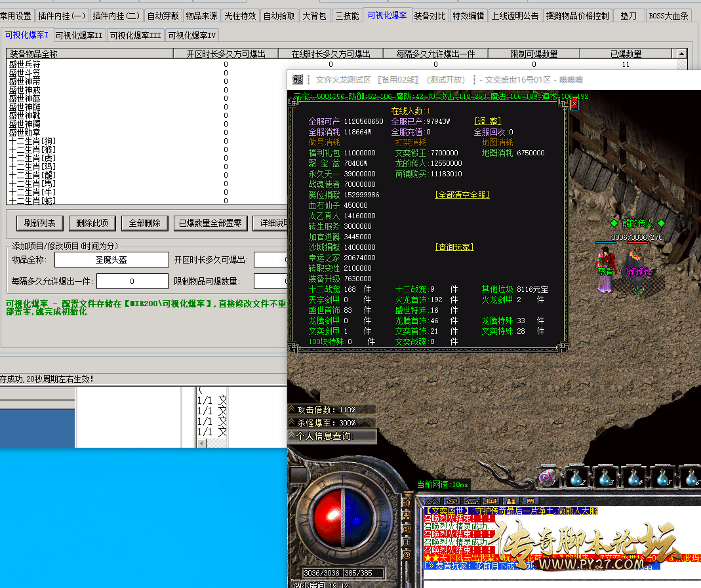Click the [调整] link
Image resolution: width=701 pixels, height=588 pixels.
[488, 121]
